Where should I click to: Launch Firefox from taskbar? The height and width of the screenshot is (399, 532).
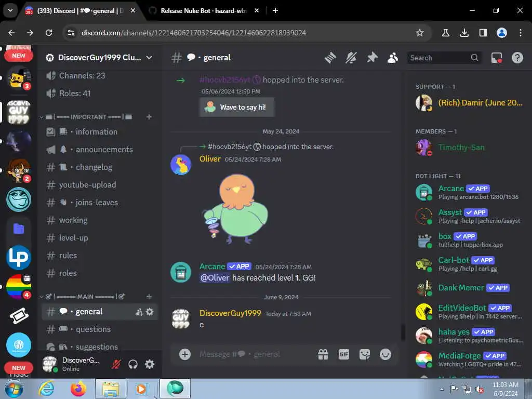pos(78,389)
